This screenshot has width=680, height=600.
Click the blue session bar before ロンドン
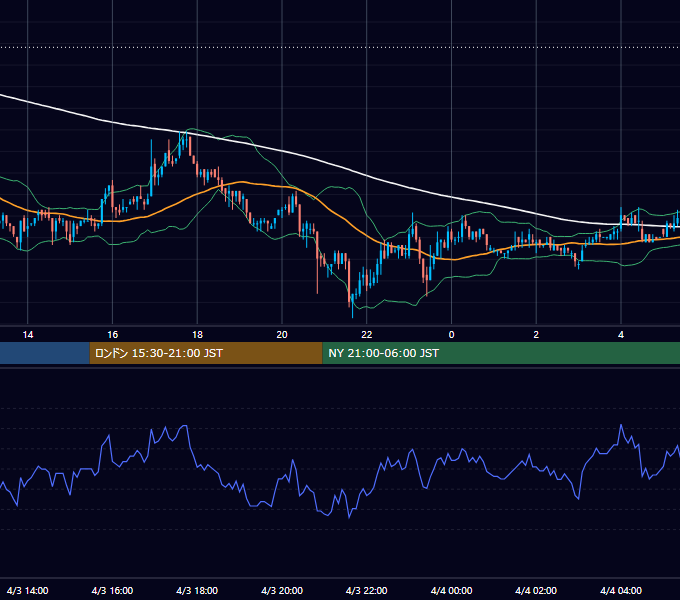tap(45, 353)
